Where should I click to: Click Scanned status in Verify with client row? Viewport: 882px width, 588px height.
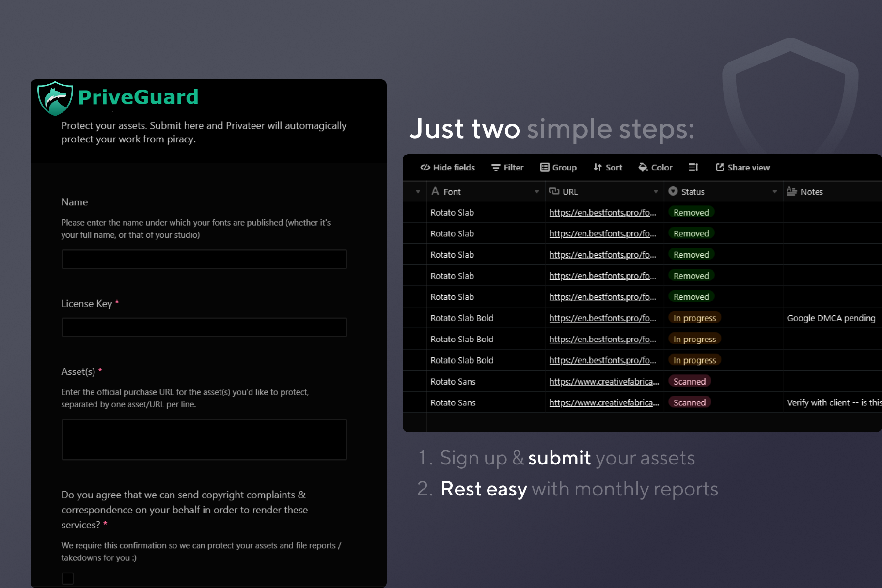689,403
